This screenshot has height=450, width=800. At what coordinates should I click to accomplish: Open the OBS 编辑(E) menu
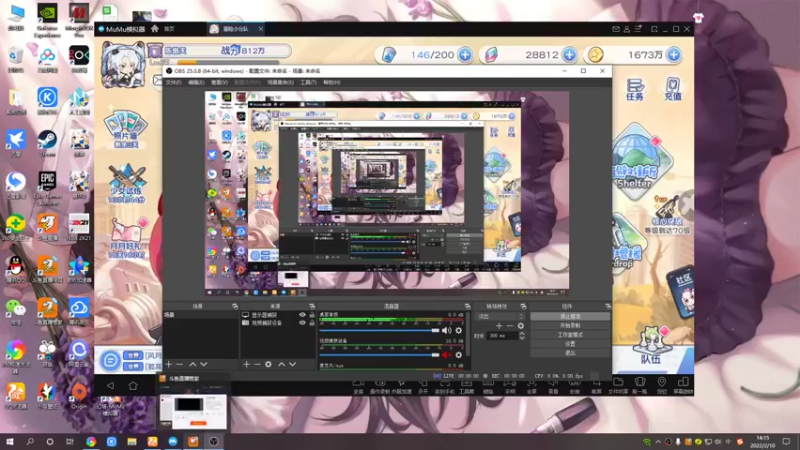pos(196,82)
